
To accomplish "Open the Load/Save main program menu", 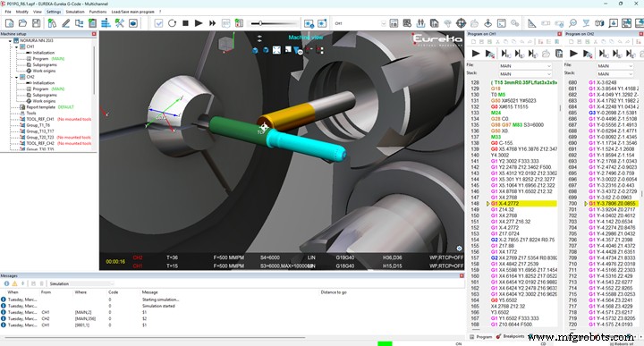I will tap(132, 12).
